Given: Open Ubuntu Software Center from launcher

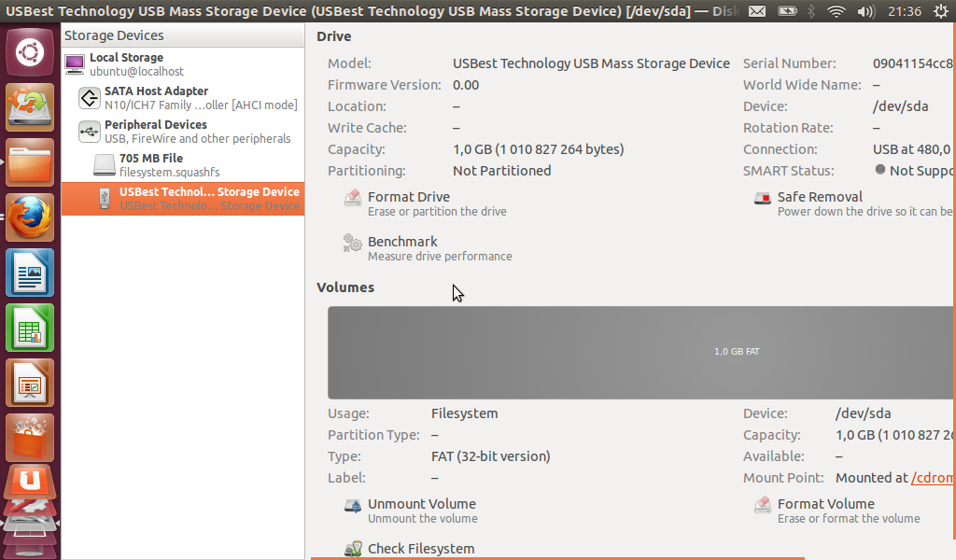Looking at the screenshot, I should pyautogui.click(x=30, y=438).
